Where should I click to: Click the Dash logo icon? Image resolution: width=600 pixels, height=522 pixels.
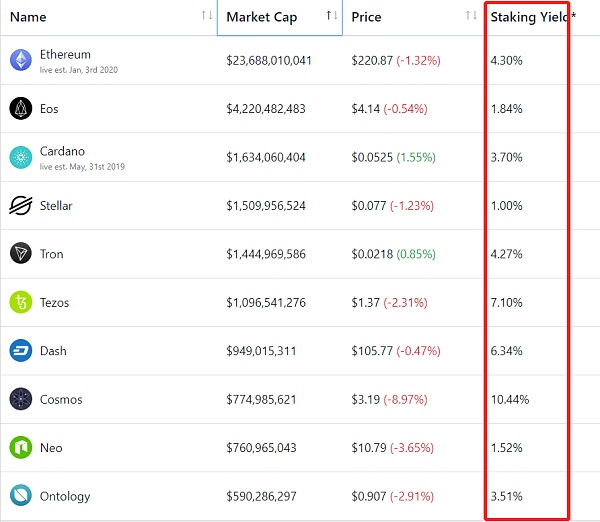(x=21, y=351)
